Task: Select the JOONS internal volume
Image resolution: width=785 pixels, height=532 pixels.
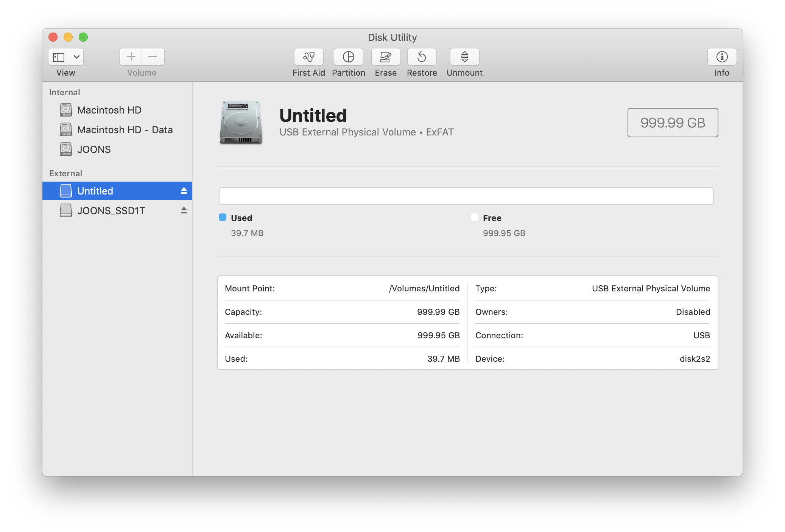Action: pyautogui.click(x=94, y=149)
